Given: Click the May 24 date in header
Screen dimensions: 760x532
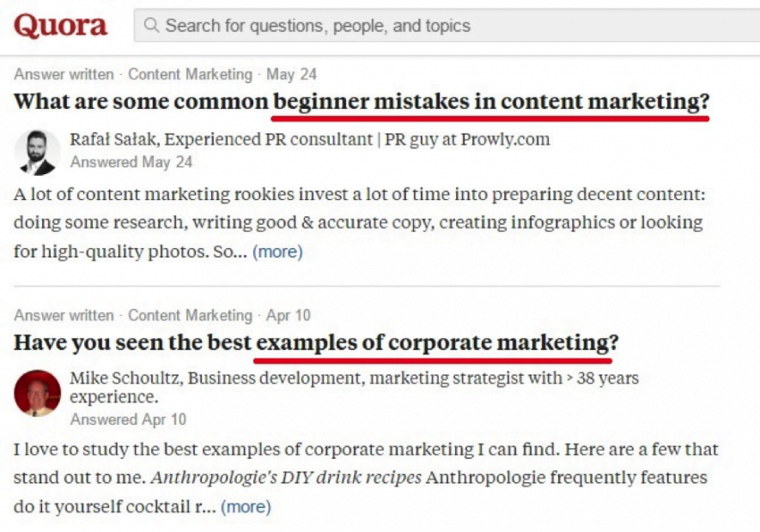Looking at the screenshot, I should tap(291, 74).
